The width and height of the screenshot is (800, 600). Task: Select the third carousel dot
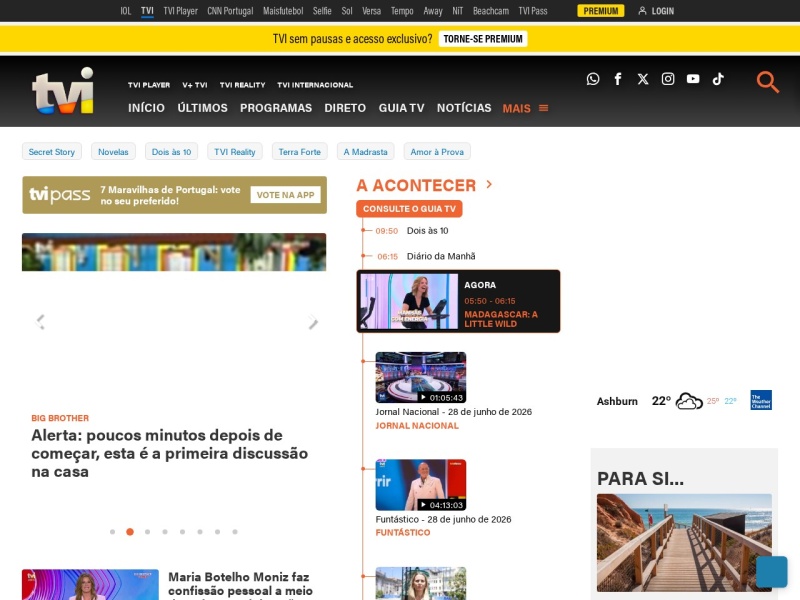(147, 532)
